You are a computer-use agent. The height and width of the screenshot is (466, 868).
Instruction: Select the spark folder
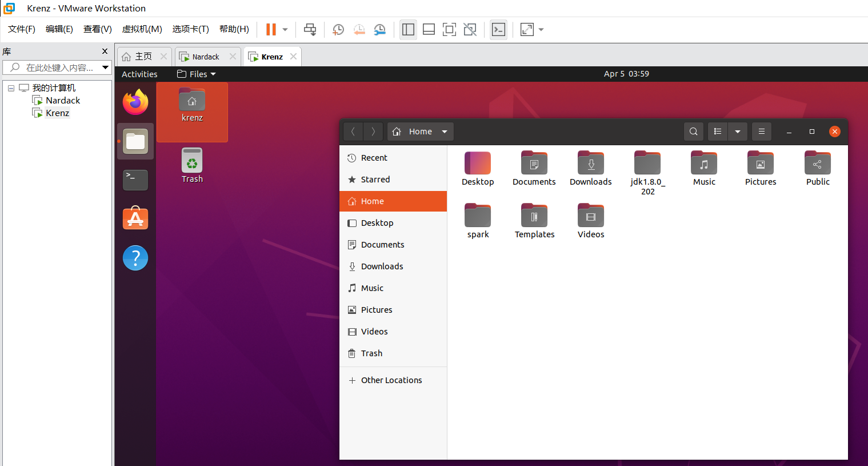pyautogui.click(x=478, y=221)
